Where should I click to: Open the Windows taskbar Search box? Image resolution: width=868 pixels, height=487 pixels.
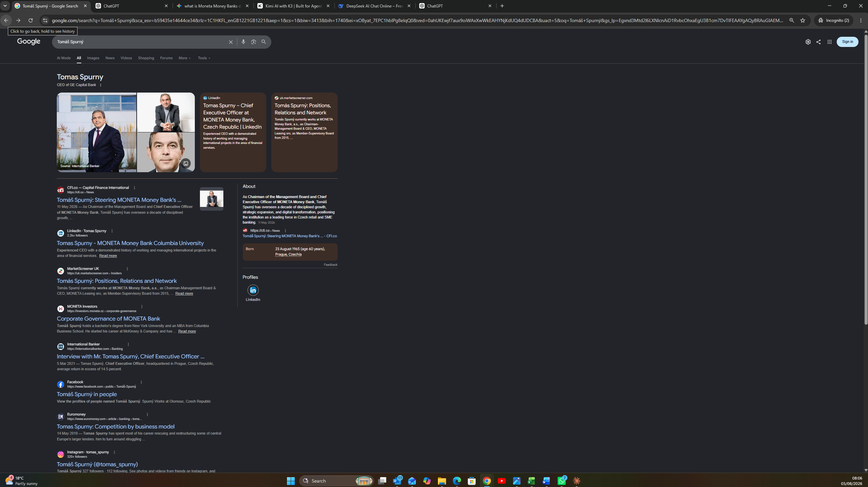337,481
